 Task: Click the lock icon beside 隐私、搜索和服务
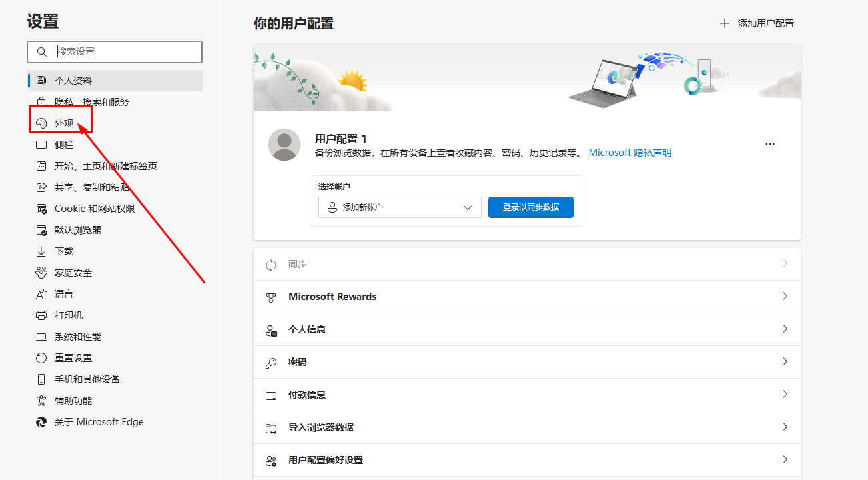41,102
